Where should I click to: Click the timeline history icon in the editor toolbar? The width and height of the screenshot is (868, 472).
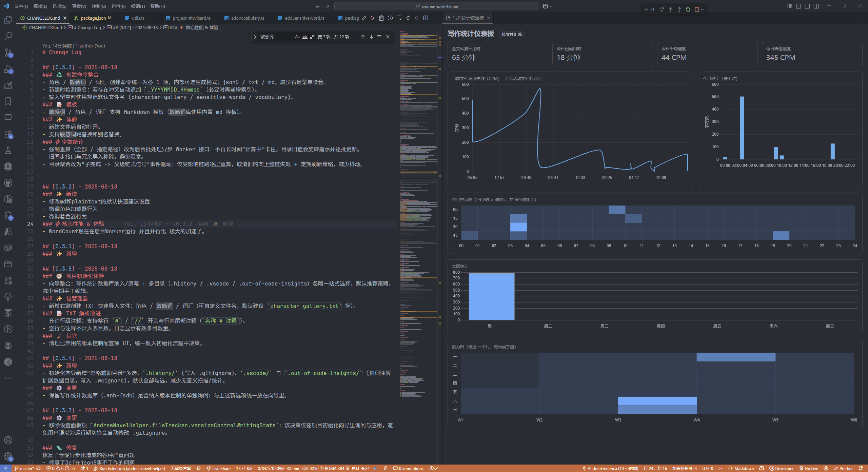390,18
